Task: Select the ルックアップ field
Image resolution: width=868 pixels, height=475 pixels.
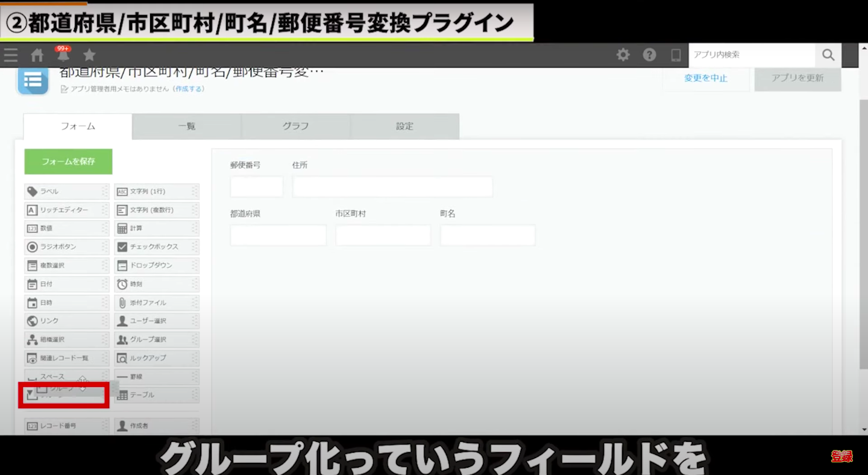Action: (x=156, y=358)
